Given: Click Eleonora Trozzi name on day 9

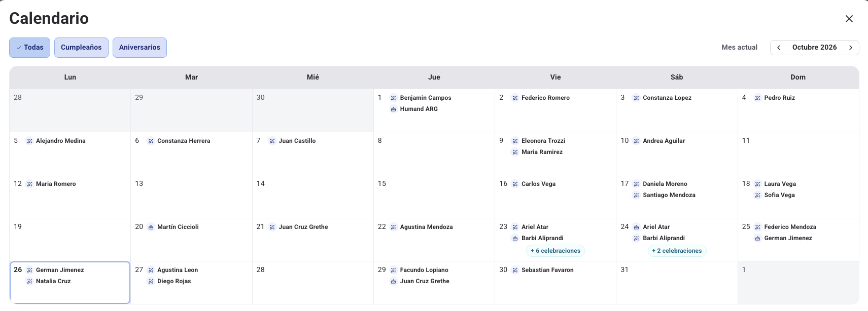Looking at the screenshot, I should tap(543, 141).
